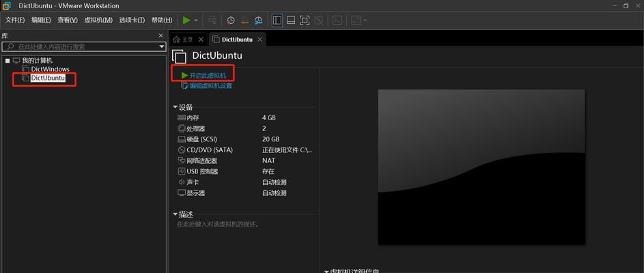This screenshot has height=273, width=644.
Task: Click the hard disk icon beside 硬盘
Action: (x=182, y=139)
